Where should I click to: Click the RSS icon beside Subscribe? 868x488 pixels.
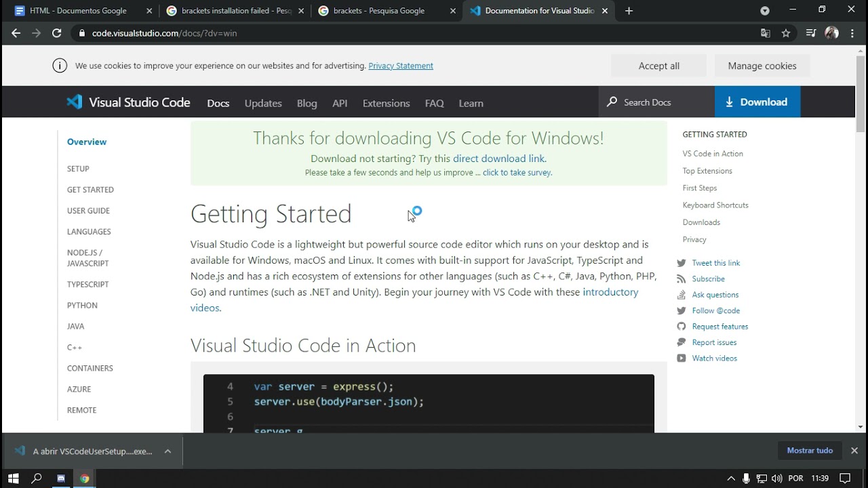coord(682,279)
